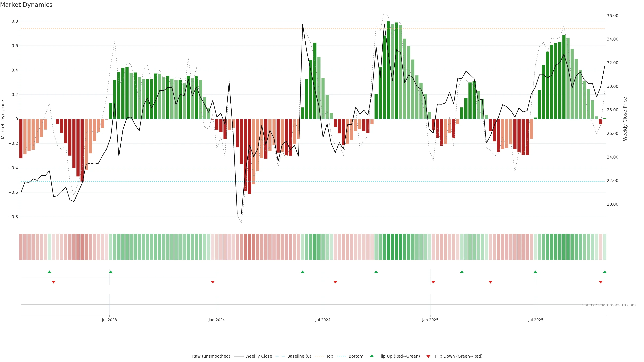Viewport: 644px width, 362px height.
Task: Click flip-down marker just before Jan 2024
Action: pos(213,282)
